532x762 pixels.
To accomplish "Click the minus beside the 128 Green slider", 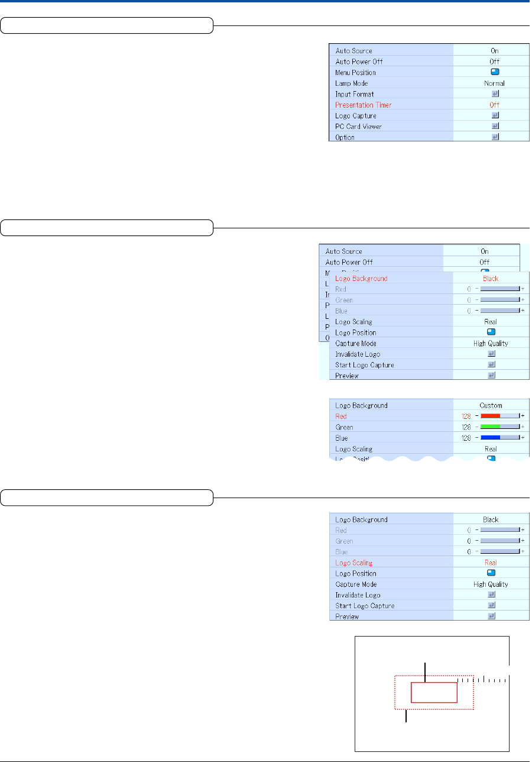I will tap(476, 427).
